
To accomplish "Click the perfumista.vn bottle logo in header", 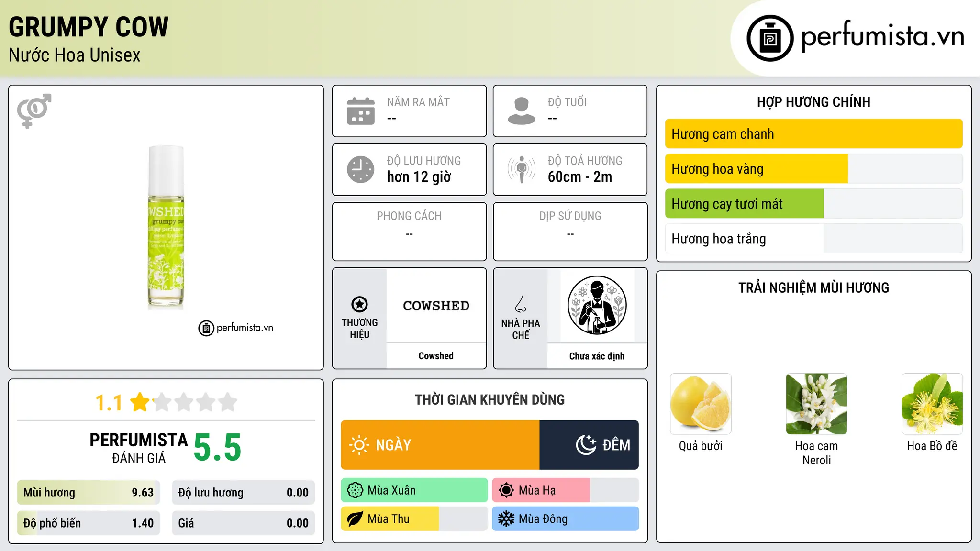I will pyautogui.click(x=770, y=38).
